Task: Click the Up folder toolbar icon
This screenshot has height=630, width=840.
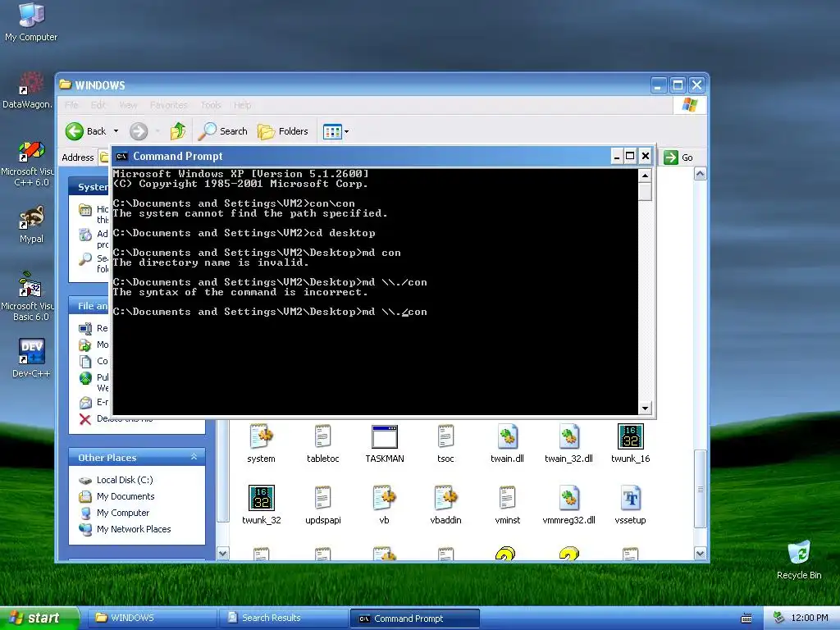Action: (x=178, y=131)
